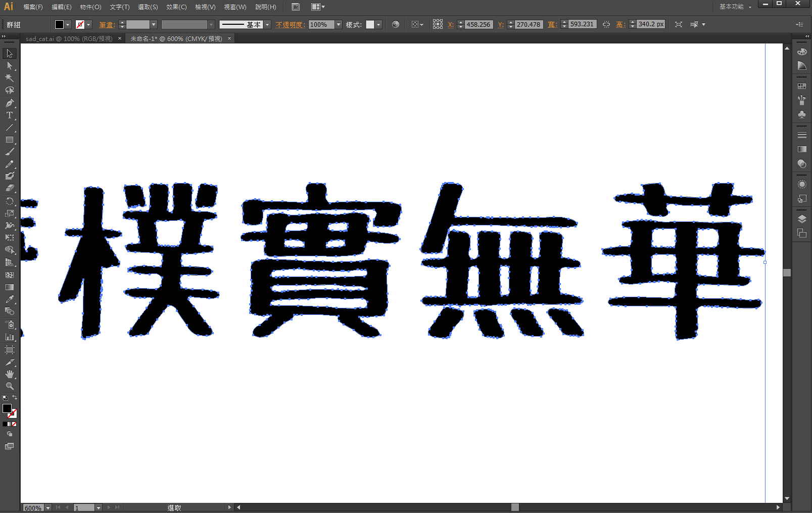Select the Magic Wand tool
Viewport: 812px width, 513px height.
(9, 78)
